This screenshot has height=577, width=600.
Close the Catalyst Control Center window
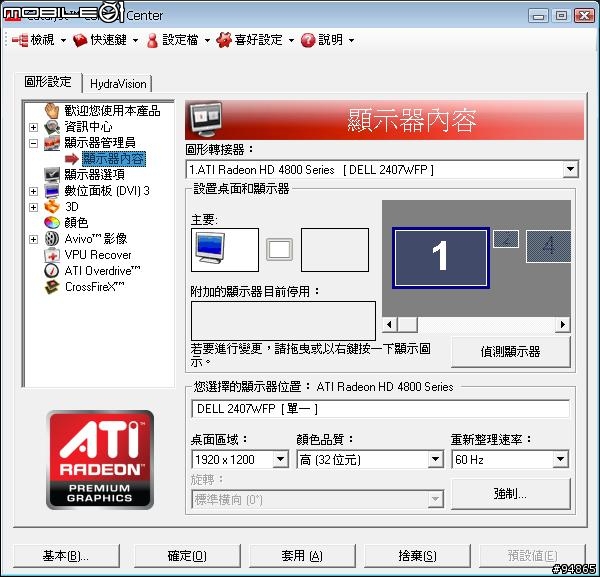tap(584, 16)
